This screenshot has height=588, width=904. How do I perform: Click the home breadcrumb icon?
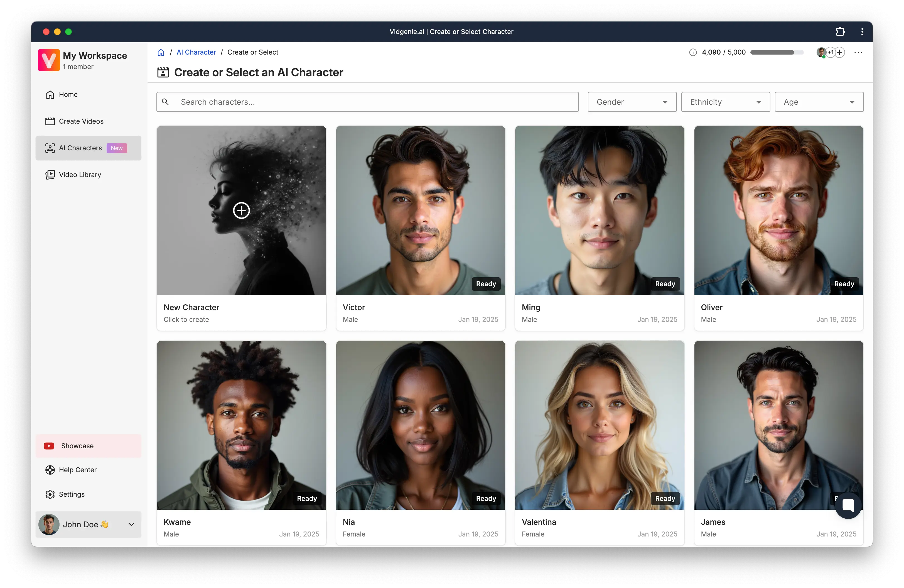point(161,52)
